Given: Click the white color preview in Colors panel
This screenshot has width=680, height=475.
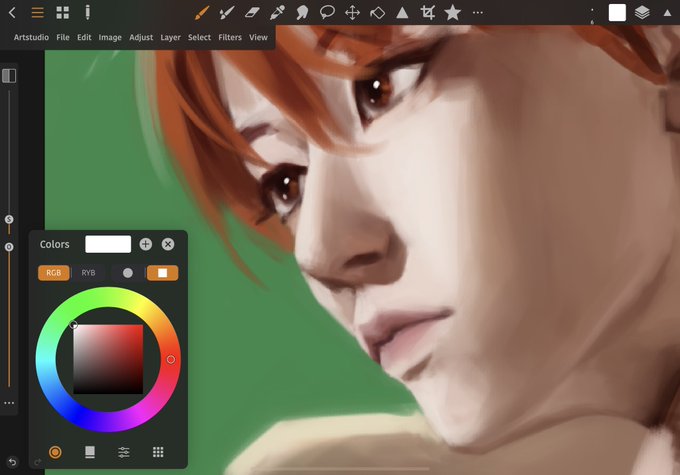Looking at the screenshot, I should pyautogui.click(x=108, y=244).
